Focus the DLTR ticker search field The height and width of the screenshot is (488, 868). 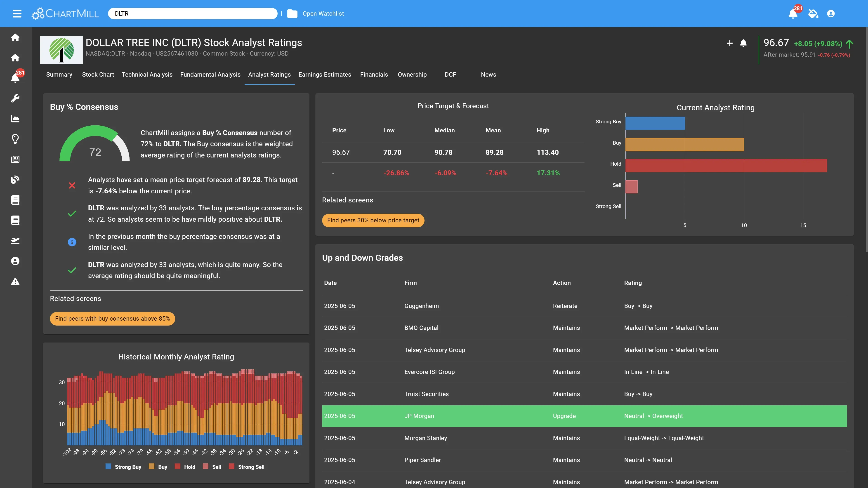pyautogui.click(x=192, y=14)
